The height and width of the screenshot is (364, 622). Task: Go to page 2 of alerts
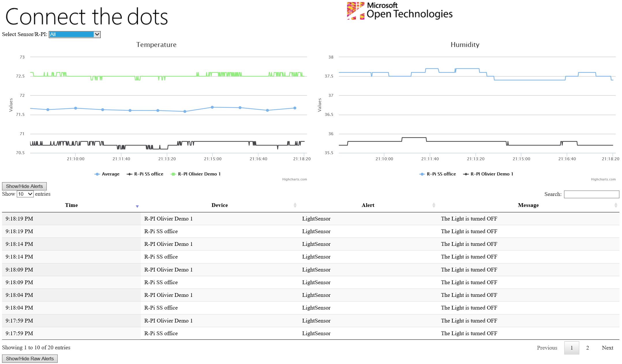pos(587,348)
